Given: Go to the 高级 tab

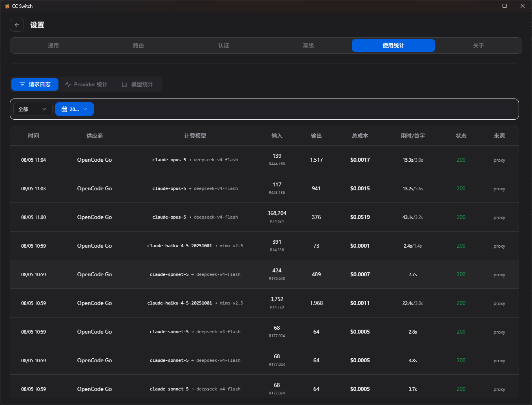Looking at the screenshot, I should click(x=308, y=46).
